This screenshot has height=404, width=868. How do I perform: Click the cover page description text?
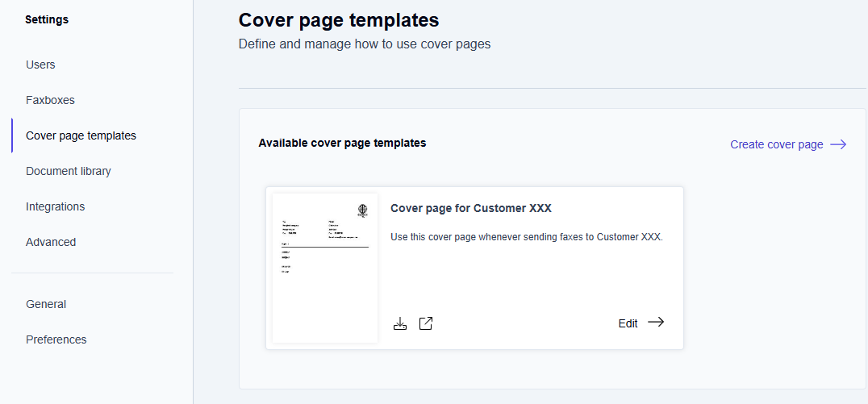tap(526, 237)
